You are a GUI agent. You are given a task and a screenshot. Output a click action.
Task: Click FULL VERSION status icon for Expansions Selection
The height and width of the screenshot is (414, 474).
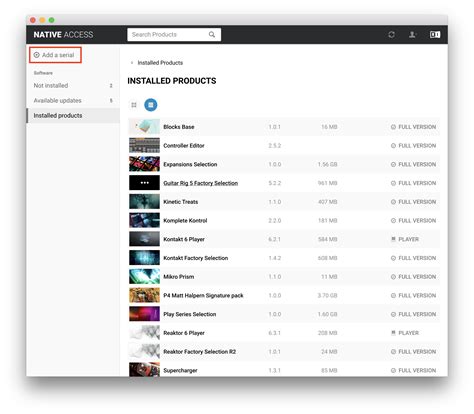pyautogui.click(x=393, y=164)
